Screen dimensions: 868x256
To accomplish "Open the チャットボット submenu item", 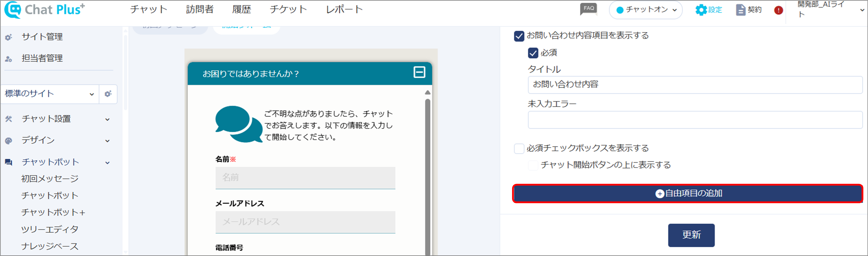I will [50, 195].
